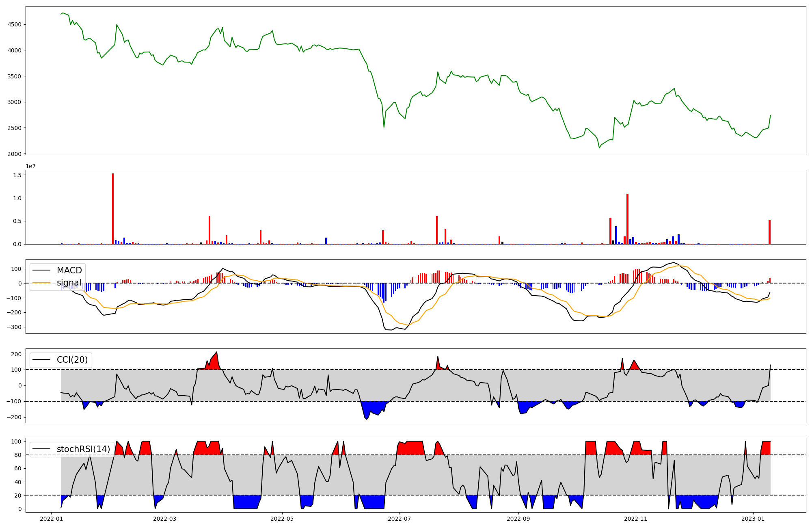Click the 4500 tick on the price axis
This screenshot has height=528, width=812.
[x=15, y=24]
